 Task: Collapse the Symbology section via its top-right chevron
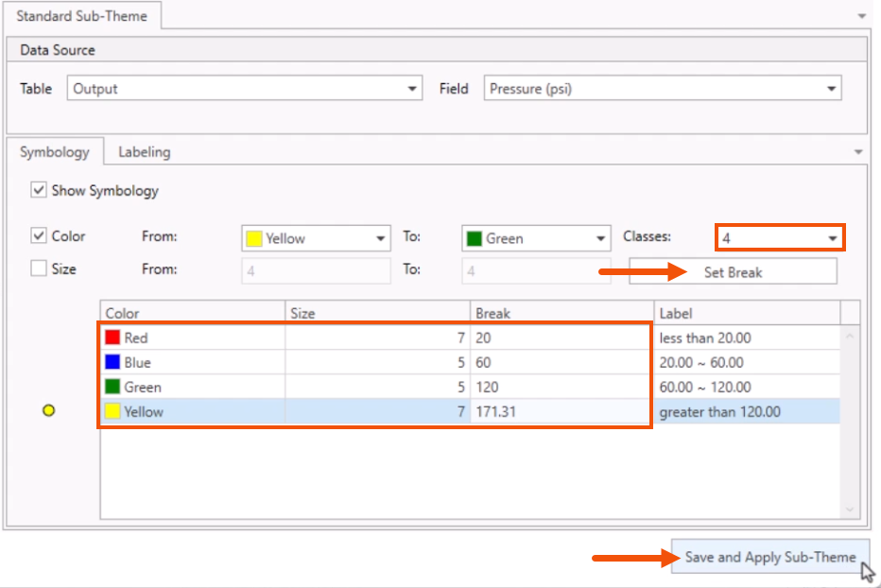click(x=858, y=151)
